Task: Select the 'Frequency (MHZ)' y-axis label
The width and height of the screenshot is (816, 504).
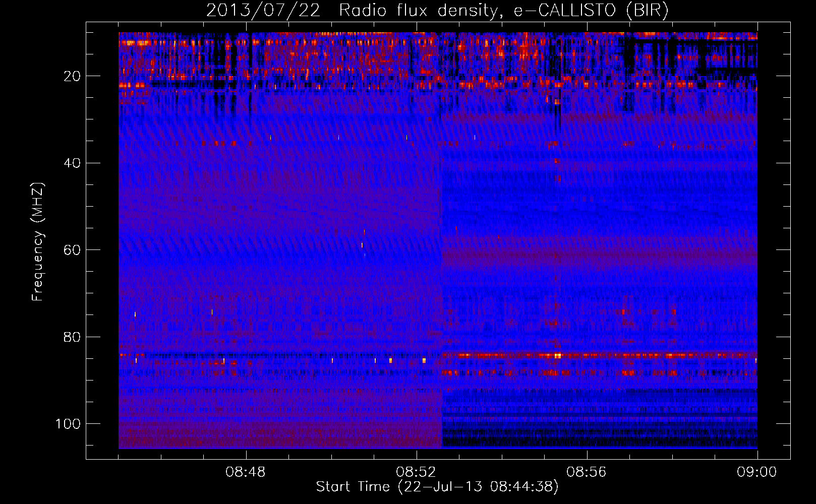Action: (38, 242)
